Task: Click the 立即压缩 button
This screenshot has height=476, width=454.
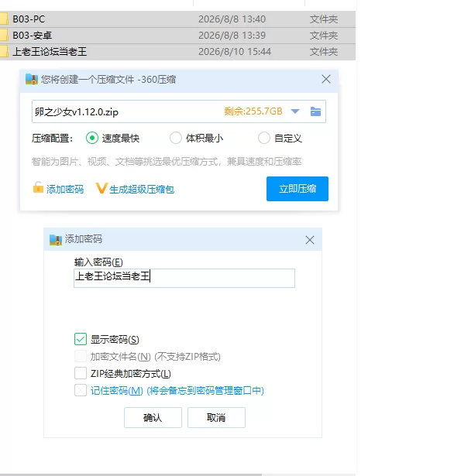Action: tap(298, 189)
